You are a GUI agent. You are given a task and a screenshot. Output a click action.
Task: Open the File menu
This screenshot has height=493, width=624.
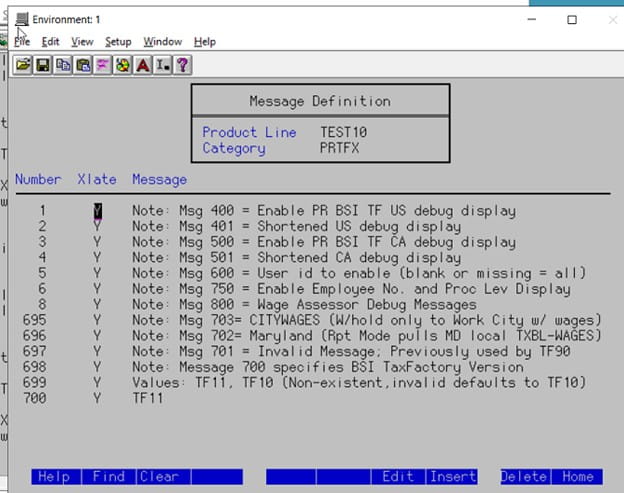point(22,42)
